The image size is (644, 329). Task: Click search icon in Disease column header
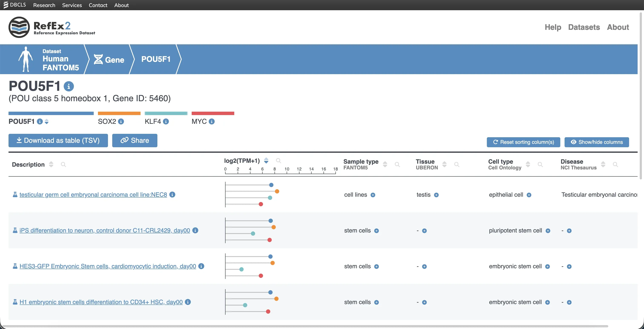point(615,164)
